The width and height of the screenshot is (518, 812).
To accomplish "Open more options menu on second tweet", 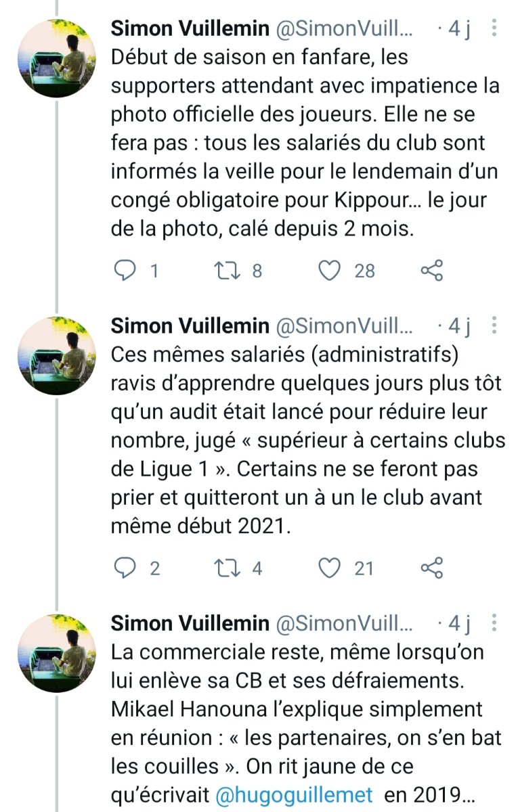I will (495, 326).
